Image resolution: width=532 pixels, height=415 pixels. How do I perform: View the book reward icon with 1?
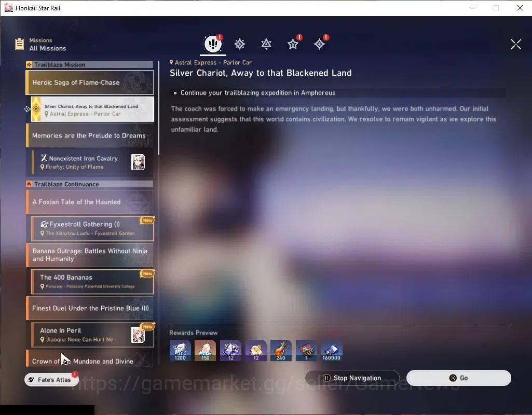coord(306,351)
